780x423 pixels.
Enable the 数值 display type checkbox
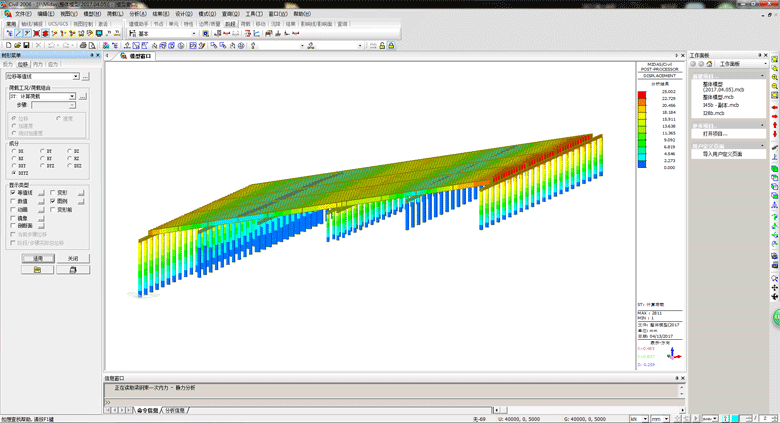click(x=10, y=200)
